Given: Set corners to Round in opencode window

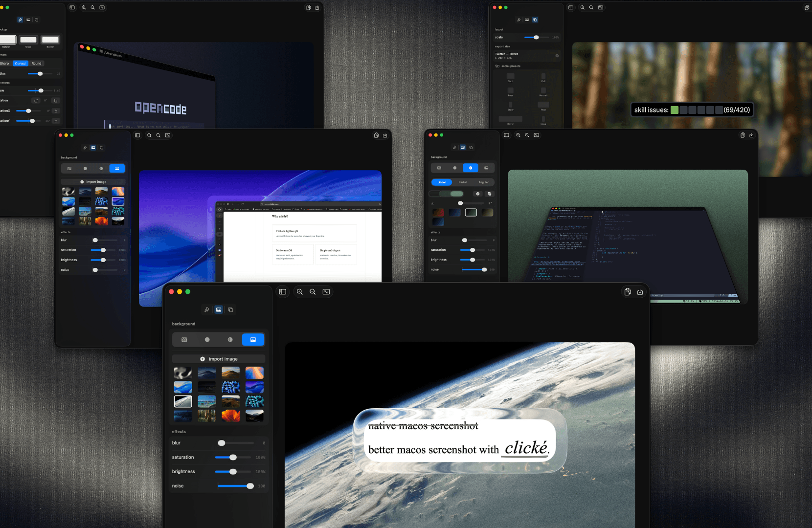Looking at the screenshot, I should click(x=37, y=64).
